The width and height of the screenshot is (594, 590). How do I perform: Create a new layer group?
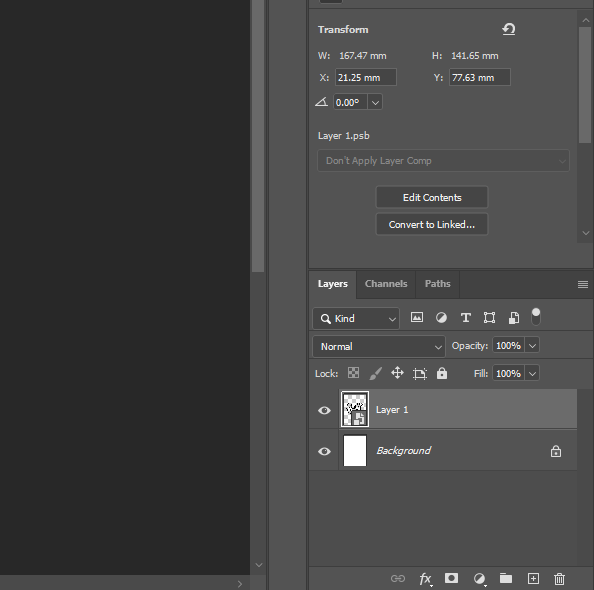506,578
